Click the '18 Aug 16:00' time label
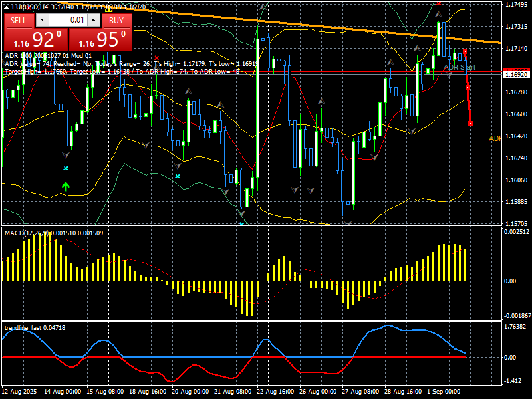Viewport: 532px width, 399px height. point(148,392)
